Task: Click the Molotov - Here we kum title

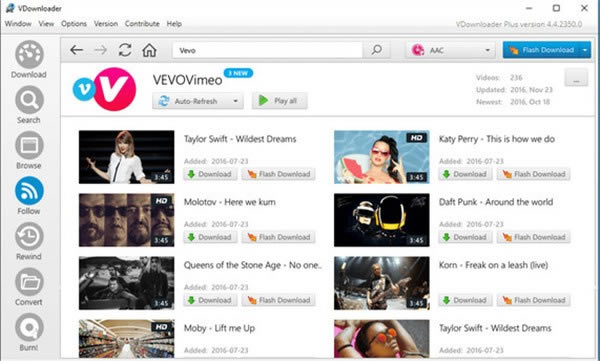Action: click(230, 202)
